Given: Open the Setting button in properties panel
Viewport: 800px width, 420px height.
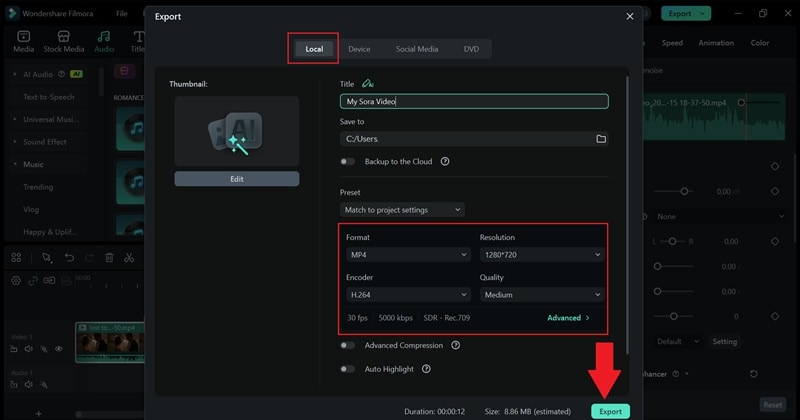Looking at the screenshot, I should coord(724,341).
